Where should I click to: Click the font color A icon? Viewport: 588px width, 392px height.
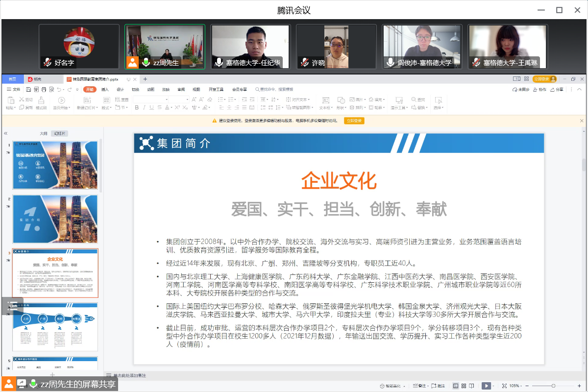pyautogui.click(x=167, y=107)
